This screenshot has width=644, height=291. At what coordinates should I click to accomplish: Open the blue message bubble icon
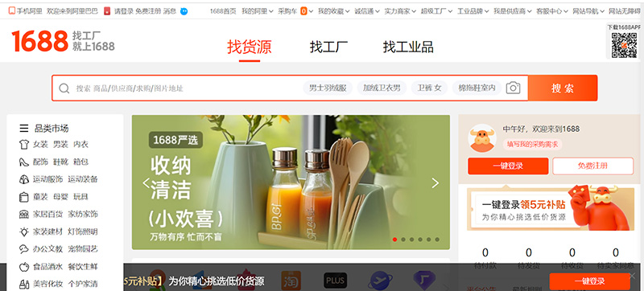click(184, 11)
